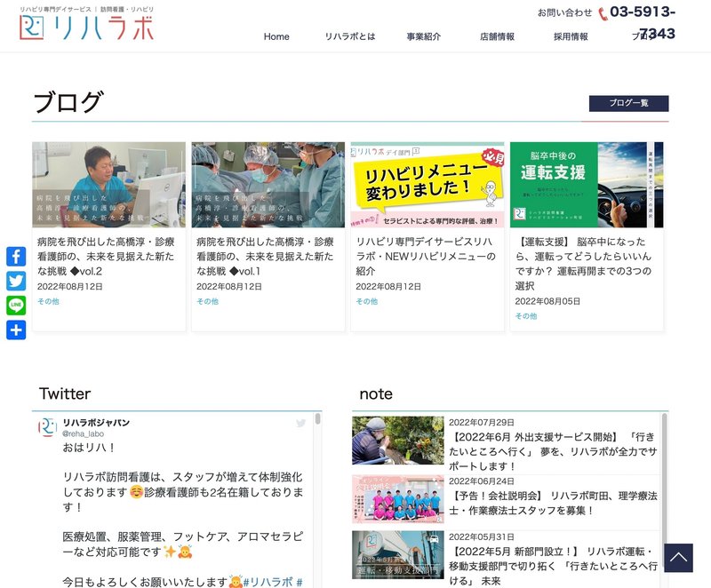Open リハラボジャパン Twitter account name
The height and width of the screenshot is (588, 711).
point(96,423)
